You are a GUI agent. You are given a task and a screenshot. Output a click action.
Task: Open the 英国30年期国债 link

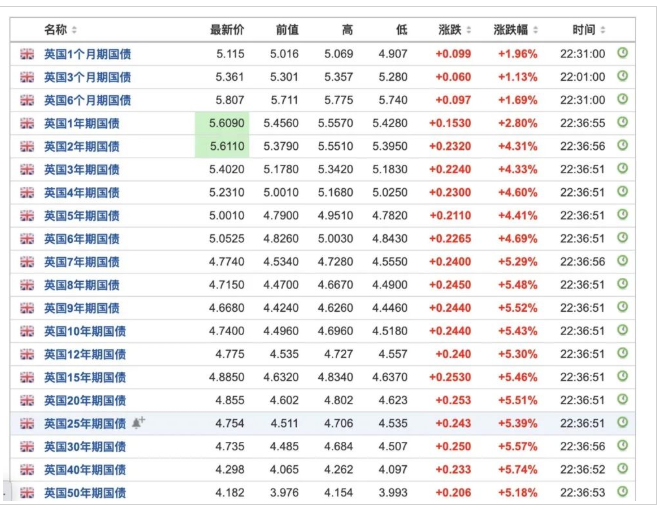click(x=85, y=446)
